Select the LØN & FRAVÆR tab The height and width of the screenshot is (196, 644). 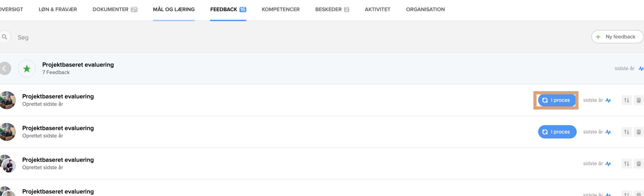pos(58,9)
